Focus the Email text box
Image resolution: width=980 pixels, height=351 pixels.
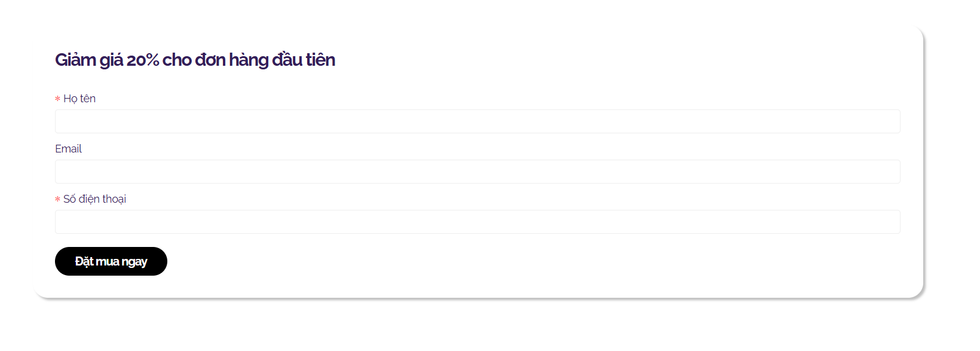click(x=477, y=172)
